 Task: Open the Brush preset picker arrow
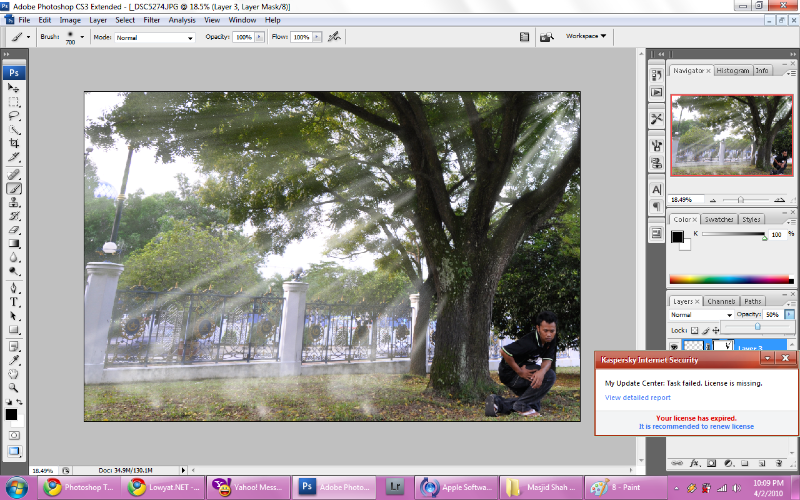(84, 37)
